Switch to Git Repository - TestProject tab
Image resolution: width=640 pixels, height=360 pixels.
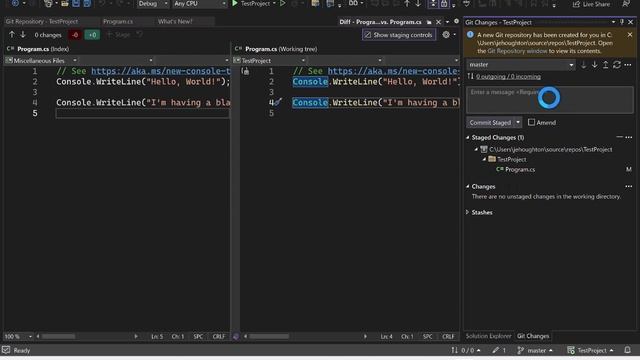(42, 22)
